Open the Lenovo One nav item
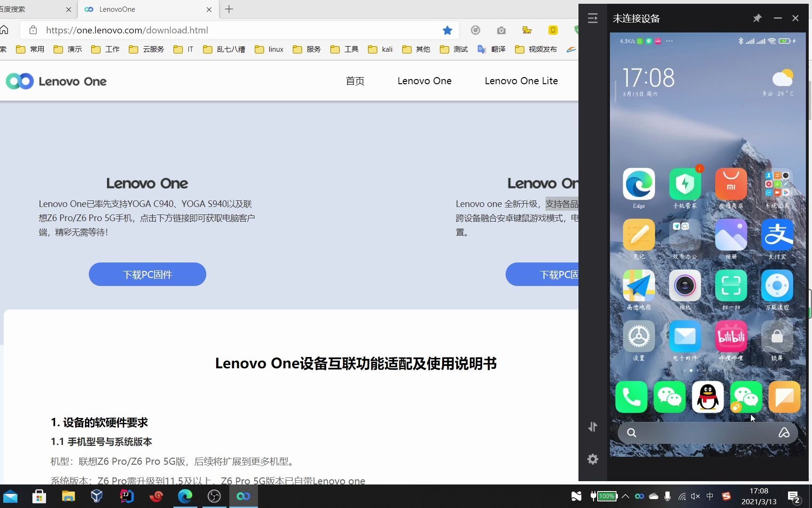812x508 pixels. 424,81
